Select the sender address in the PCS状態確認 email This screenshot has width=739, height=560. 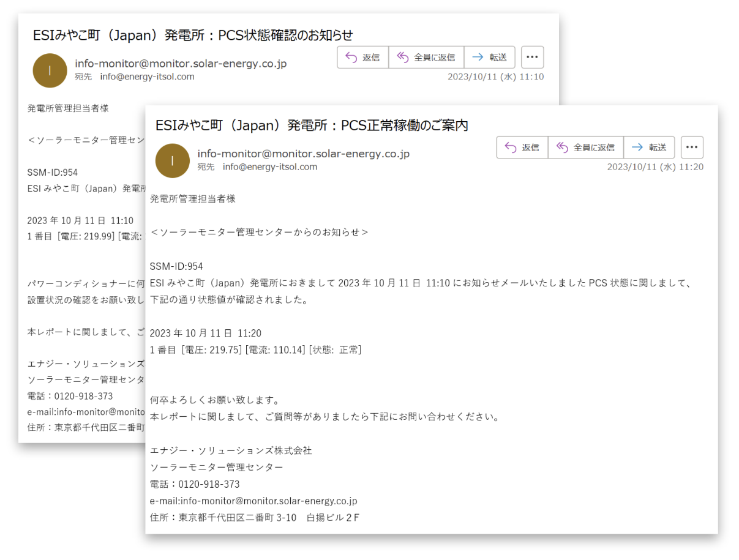[x=181, y=64]
